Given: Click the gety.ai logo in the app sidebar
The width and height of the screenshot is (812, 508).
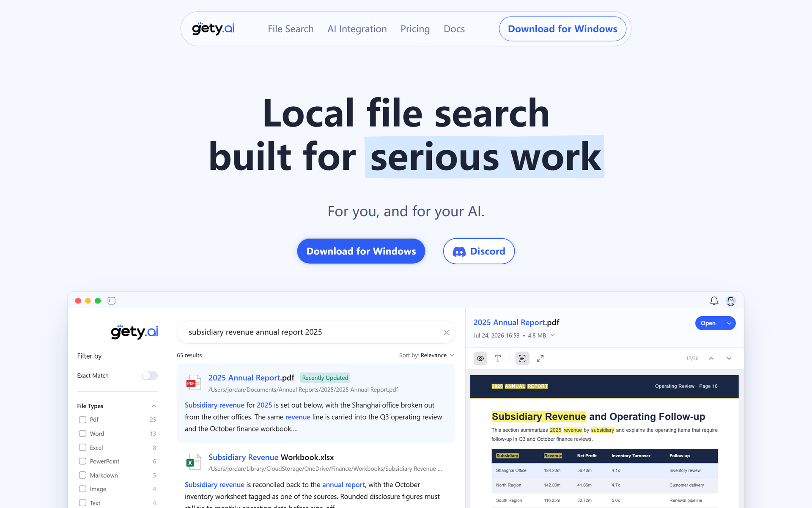Looking at the screenshot, I should pos(134,332).
